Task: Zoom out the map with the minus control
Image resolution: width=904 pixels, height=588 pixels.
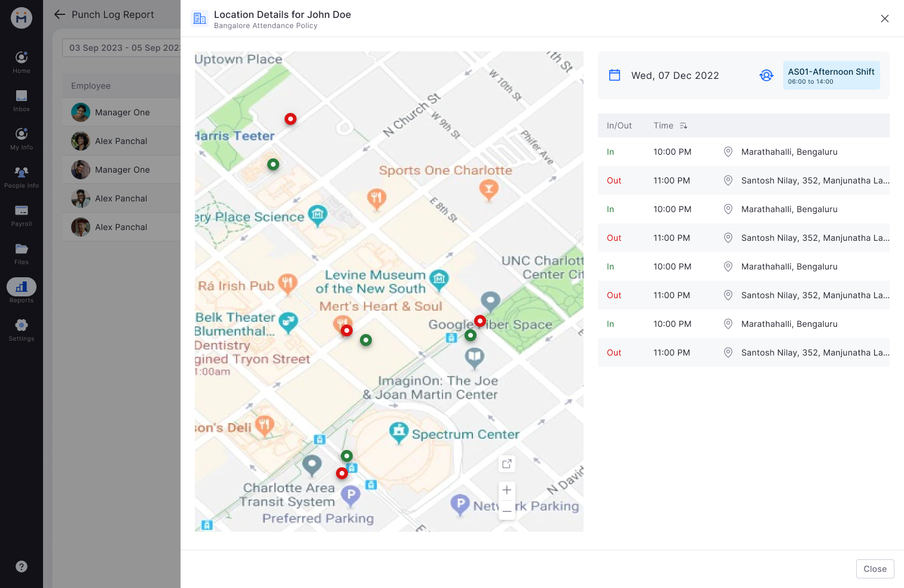Action: tap(506, 511)
